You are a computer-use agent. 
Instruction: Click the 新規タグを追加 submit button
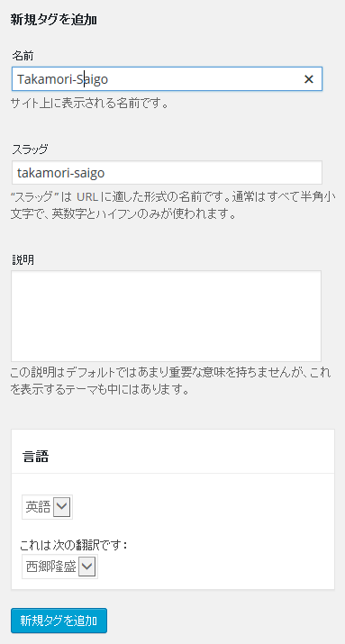coord(59,621)
